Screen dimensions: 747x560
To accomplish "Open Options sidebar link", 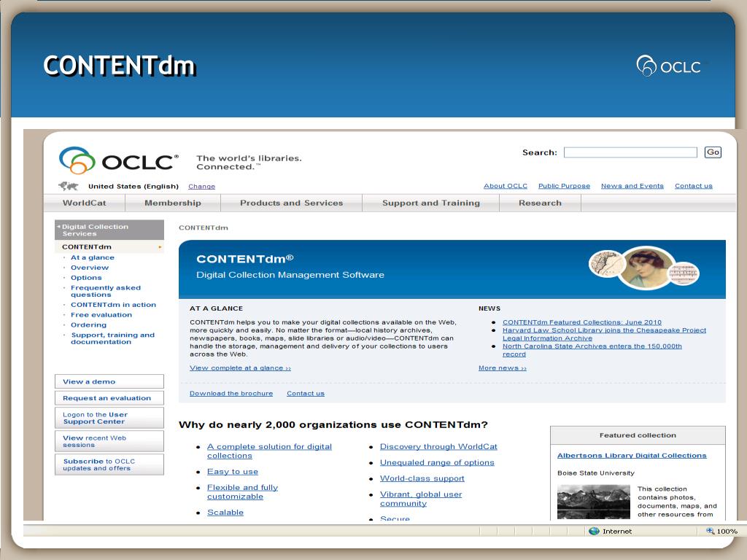I will click(86, 278).
